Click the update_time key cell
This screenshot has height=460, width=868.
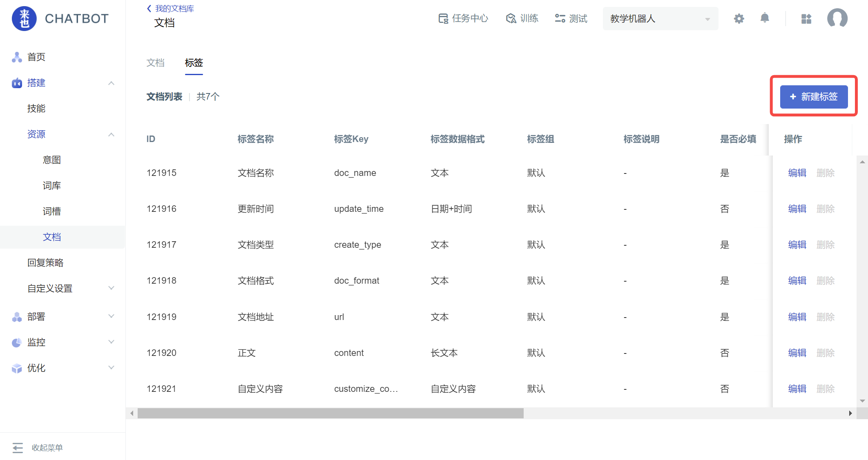coord(359,209)
